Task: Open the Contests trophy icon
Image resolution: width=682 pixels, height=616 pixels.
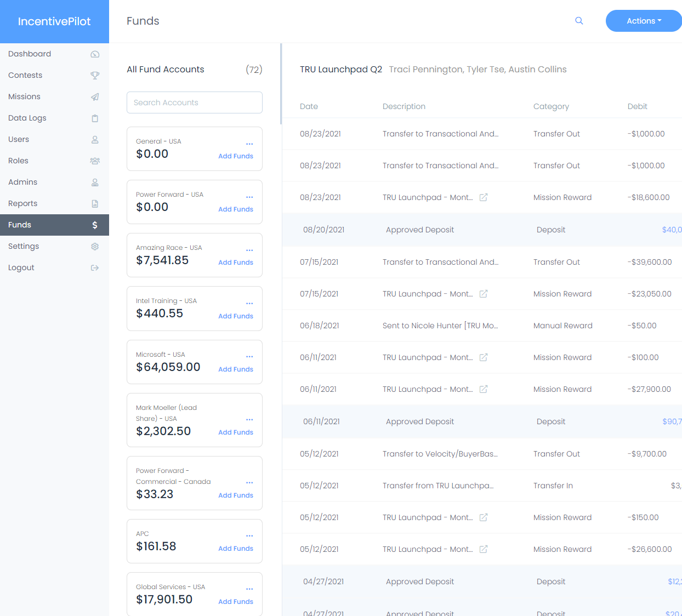Action: click(95, 76)
